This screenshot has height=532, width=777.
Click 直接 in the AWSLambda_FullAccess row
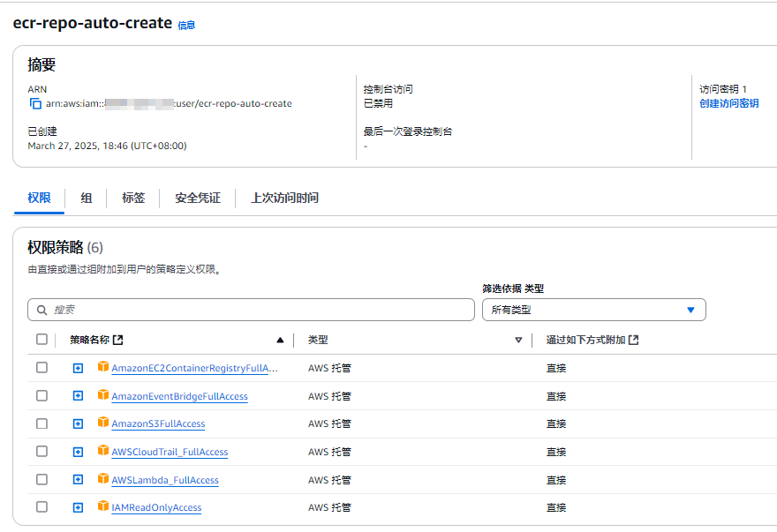coord(556,480)
